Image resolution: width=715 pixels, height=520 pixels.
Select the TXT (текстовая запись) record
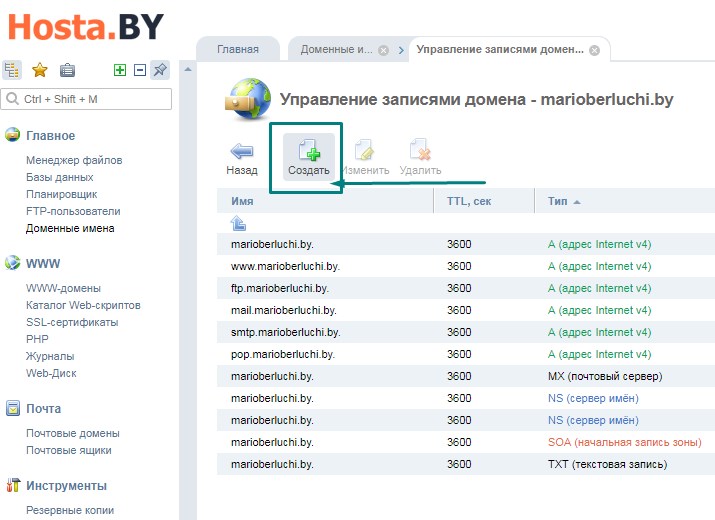tap(466, 464)
